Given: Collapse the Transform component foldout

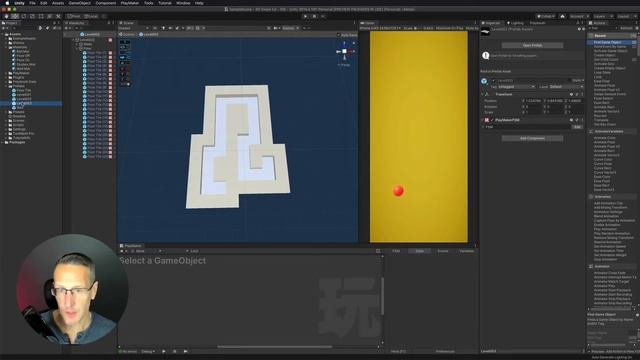Looking at the screenshot, I should [482, 94].
